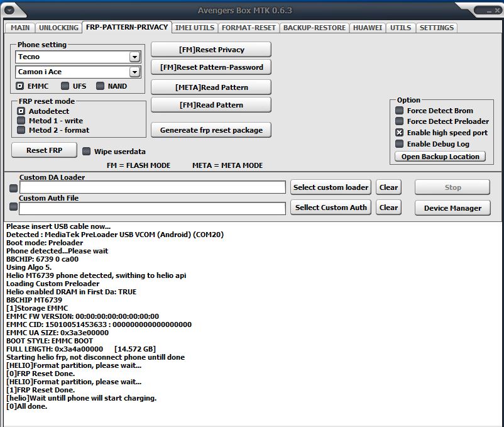Open Device Manager
This screenshot has height=427, width=504.
tap(452, 208)
